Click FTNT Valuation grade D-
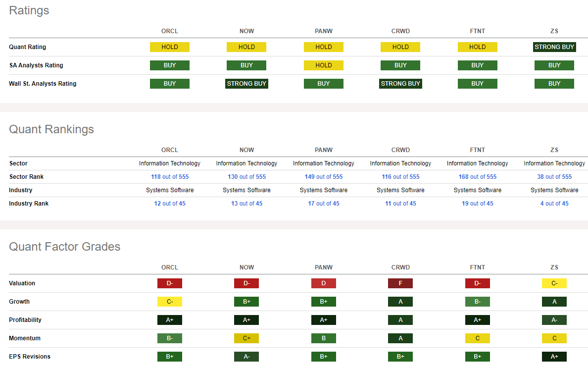 point(477,283)
